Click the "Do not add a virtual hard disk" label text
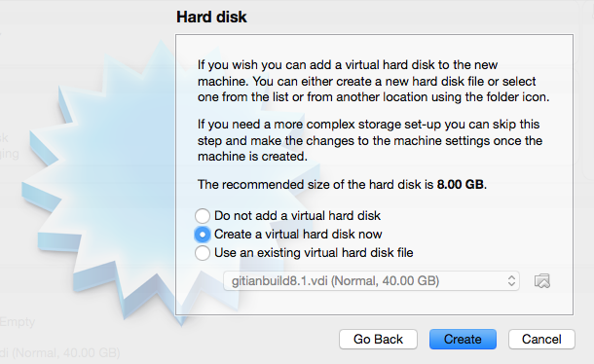The width and height of the screenshot is (594, 364). point(297,215)
